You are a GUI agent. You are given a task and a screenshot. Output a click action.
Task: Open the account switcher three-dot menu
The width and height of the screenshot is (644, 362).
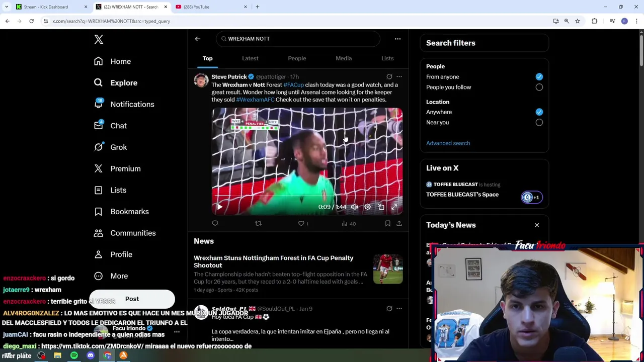coord(177,332)
